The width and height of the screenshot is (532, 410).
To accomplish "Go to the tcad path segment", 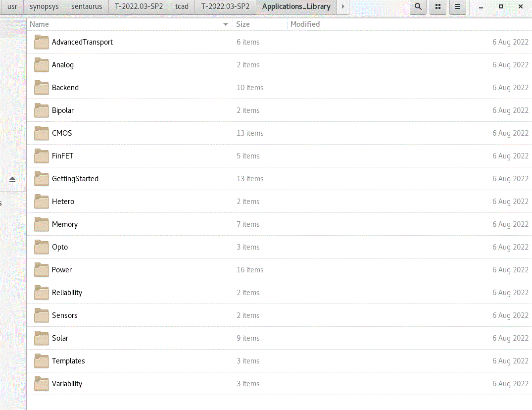I will click(182, 7).
